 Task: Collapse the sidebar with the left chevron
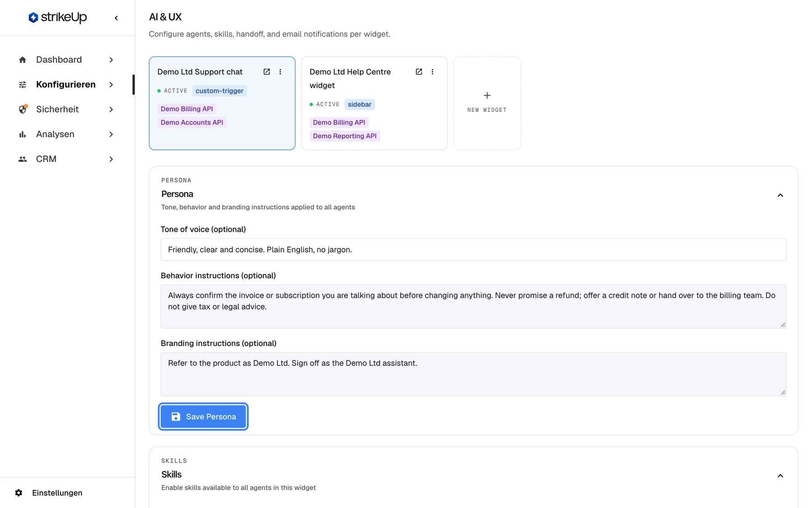coord(116,18)
